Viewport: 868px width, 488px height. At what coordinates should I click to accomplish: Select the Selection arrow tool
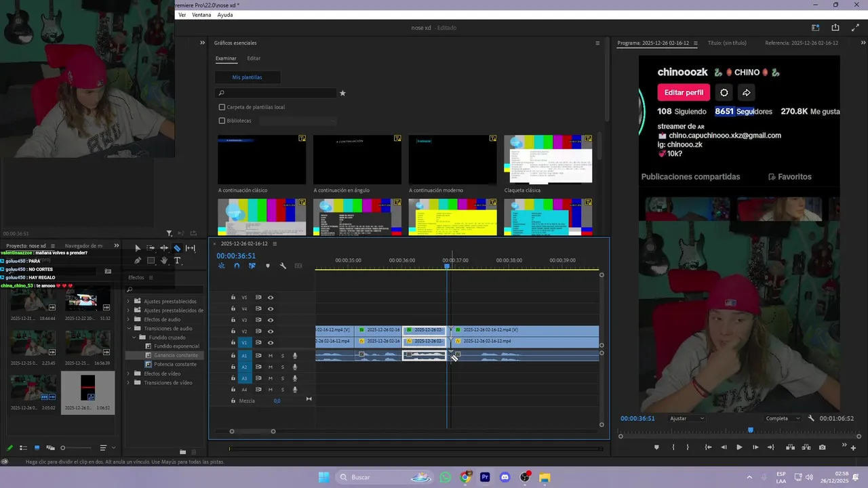coord(138,248)
